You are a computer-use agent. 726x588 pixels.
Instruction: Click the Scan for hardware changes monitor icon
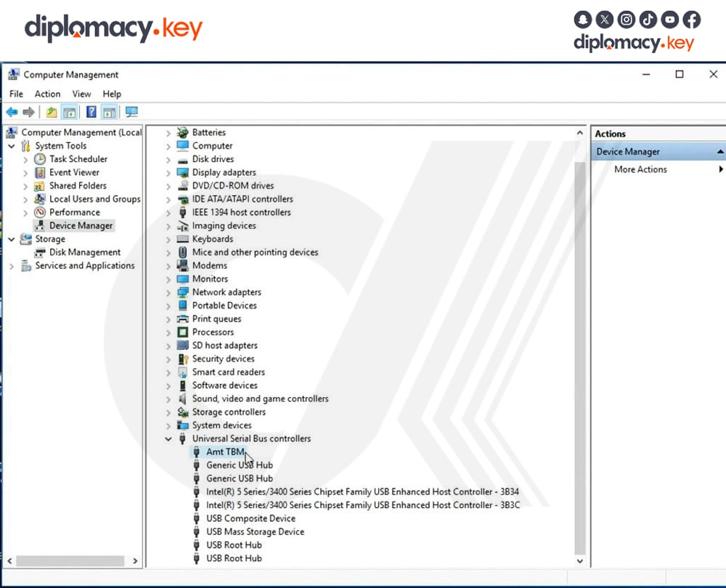click(131, 111)
